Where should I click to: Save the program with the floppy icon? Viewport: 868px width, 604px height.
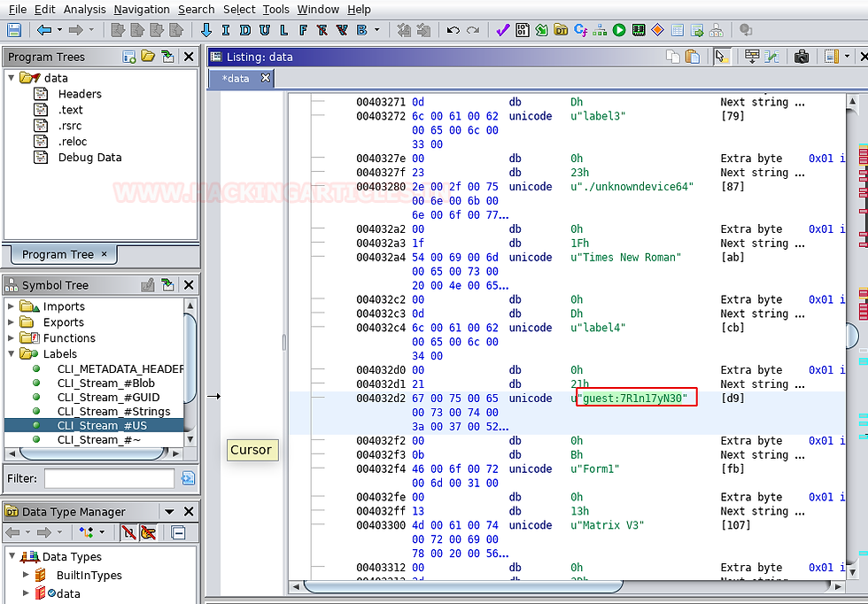pyautogui.click(x=14, y=30)
